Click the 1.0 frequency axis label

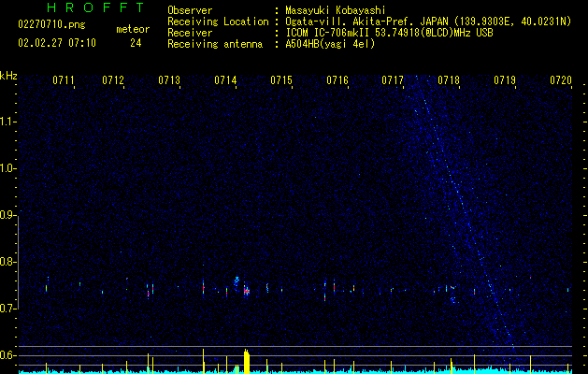click(7, 168)
